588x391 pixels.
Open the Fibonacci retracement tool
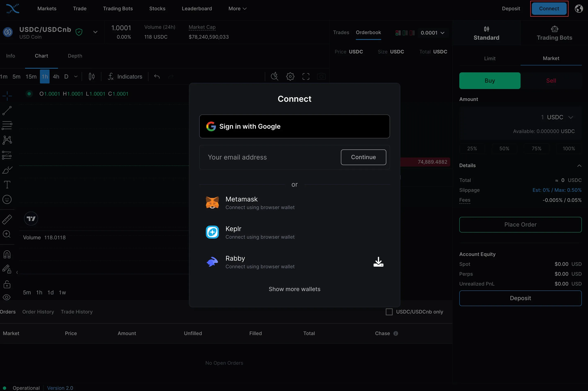coord(7,125)
